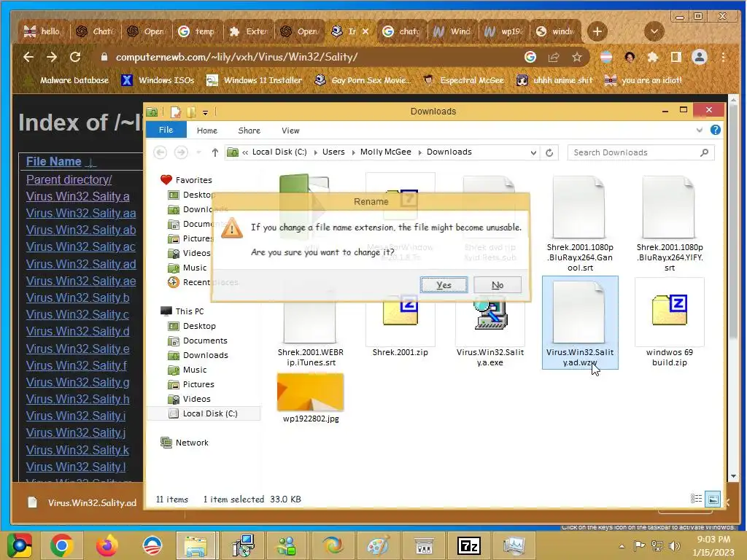Open 7-Zip from the taskbar
This screenshot has height=560, width=747.
click(468, 545)
